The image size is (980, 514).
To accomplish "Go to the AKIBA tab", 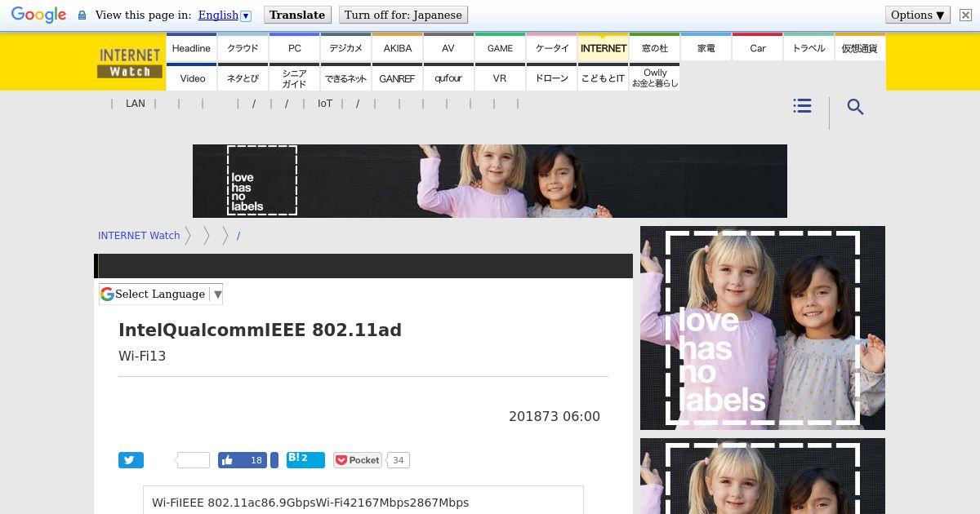I will coord(398,48).
